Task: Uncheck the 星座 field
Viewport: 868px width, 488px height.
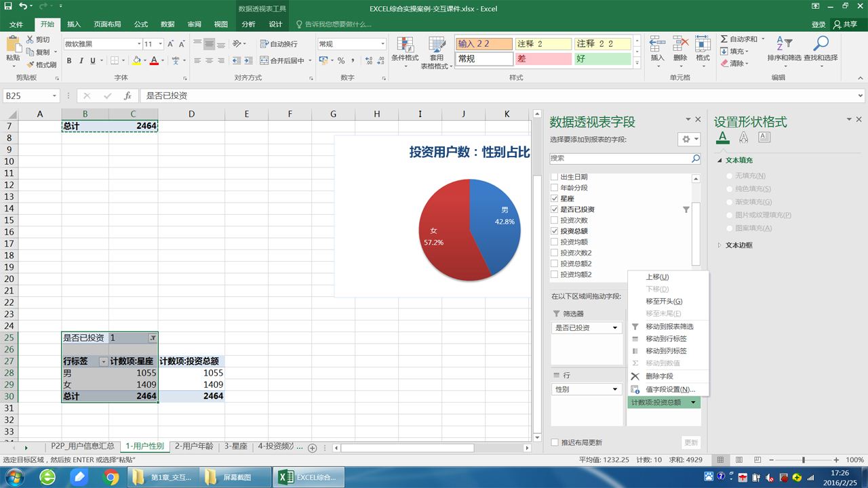Action: coord(554,199)
